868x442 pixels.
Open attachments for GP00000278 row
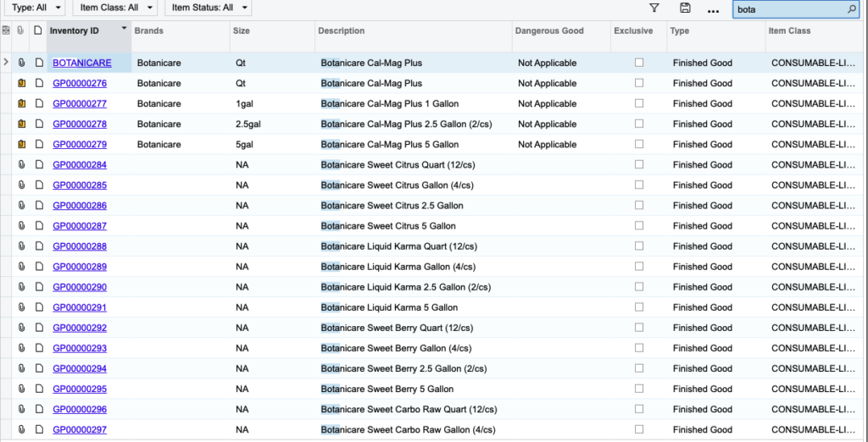tap(21, 124)
